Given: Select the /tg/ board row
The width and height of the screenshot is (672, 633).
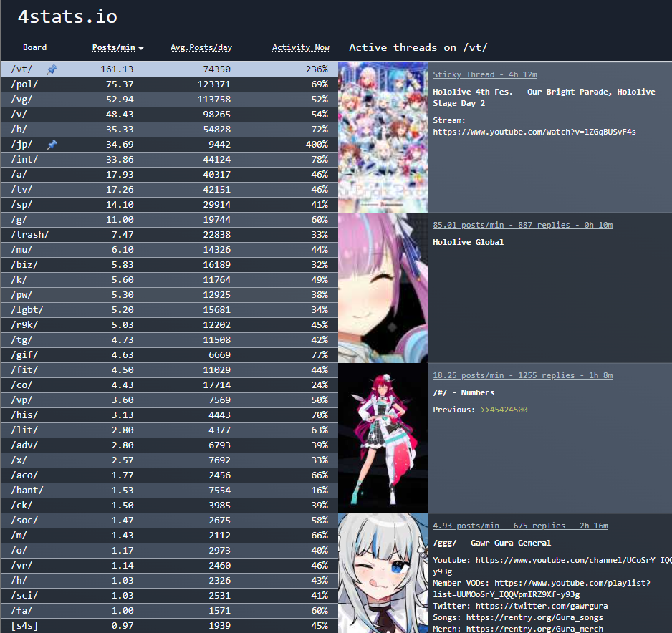Looking at the screenshot, I should coord(169,340).
